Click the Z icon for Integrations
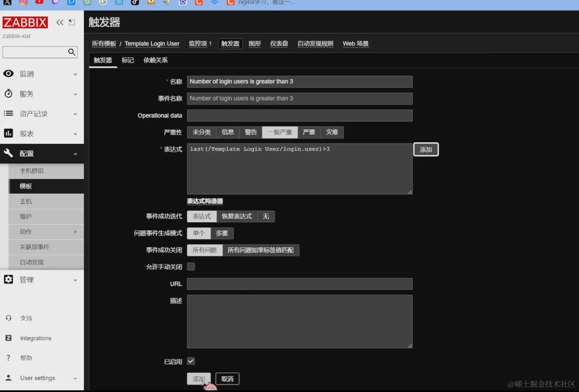The width and height of the screenshot is (579, 392). pos(8,338)
